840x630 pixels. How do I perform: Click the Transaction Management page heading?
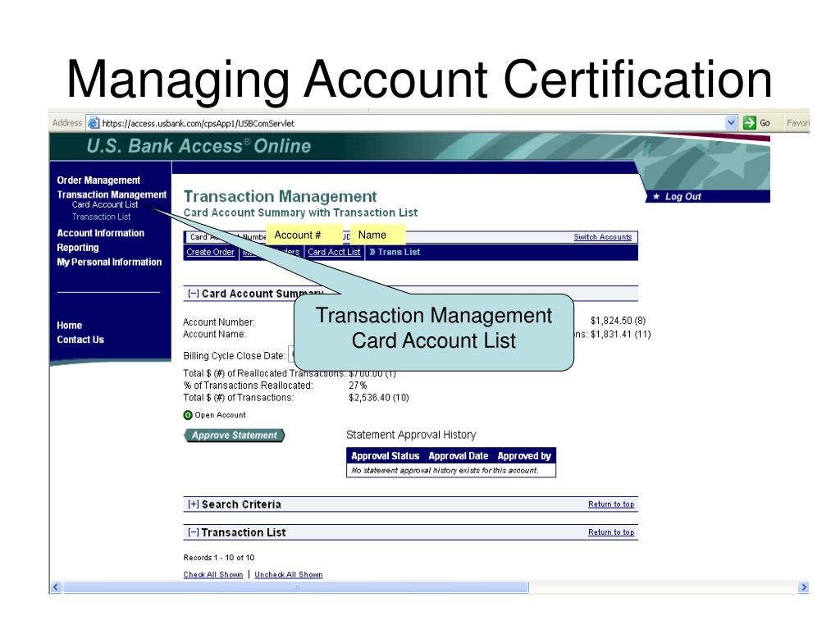pyautogui.click(x=281, y=197)
